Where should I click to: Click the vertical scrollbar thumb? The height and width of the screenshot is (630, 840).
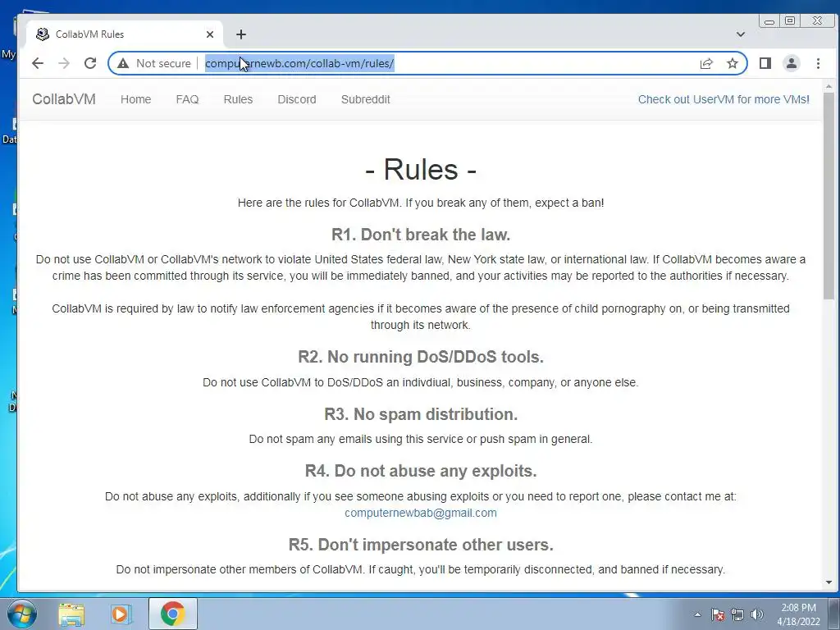click(x=829, y=195)
